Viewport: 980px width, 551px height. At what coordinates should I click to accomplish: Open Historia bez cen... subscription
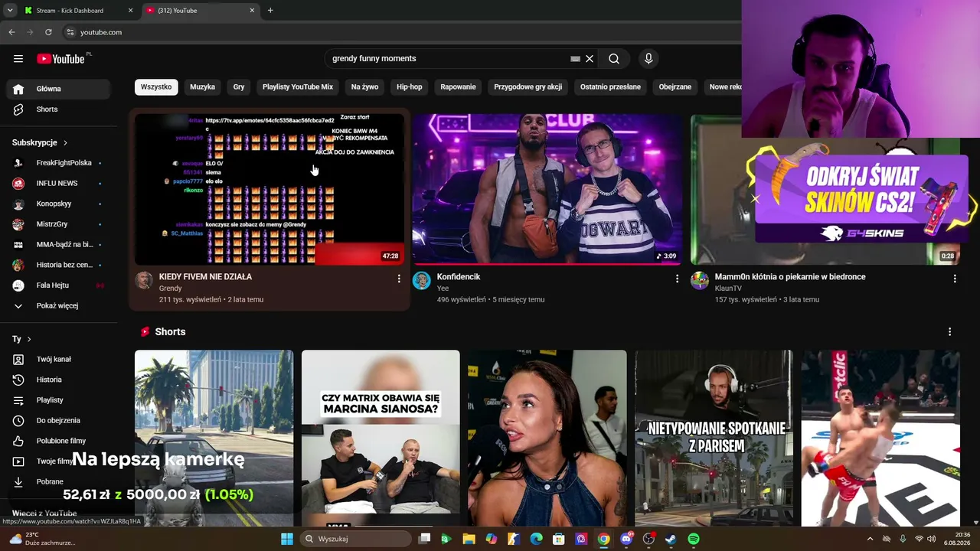[60, 265]
